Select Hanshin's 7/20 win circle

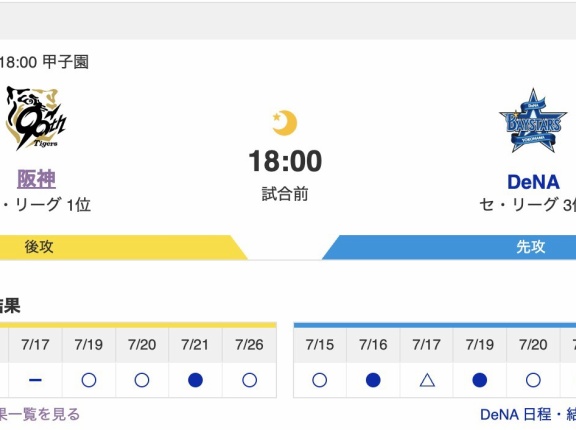pyautogui.click(x=142, y=380)
